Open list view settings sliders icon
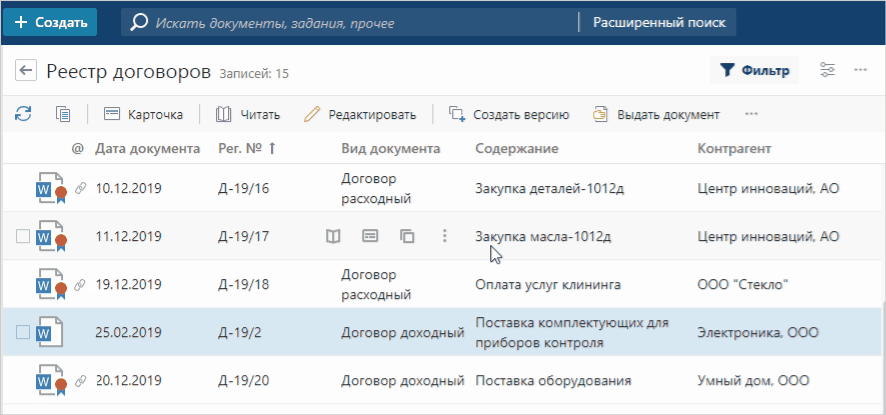This screenshot has height=415, width=886. 827,70
